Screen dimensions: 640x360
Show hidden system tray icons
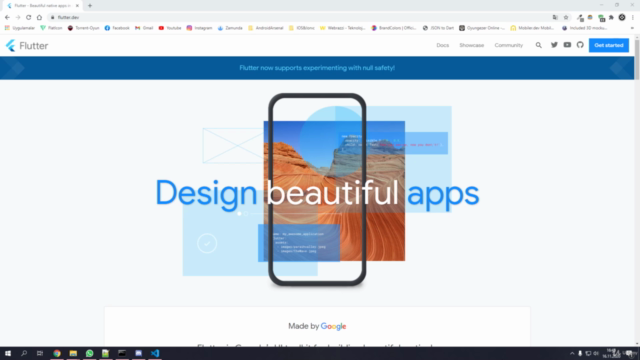572,353
